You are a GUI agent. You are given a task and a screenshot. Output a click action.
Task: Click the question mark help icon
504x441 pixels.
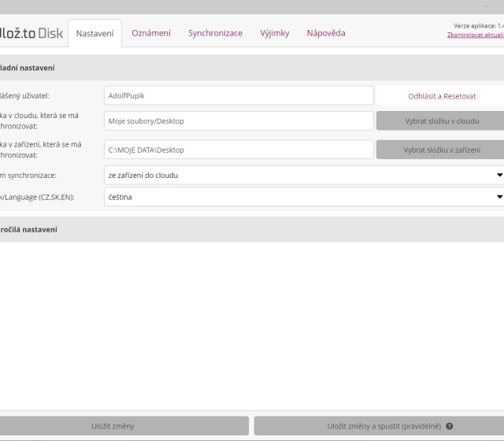450,426
